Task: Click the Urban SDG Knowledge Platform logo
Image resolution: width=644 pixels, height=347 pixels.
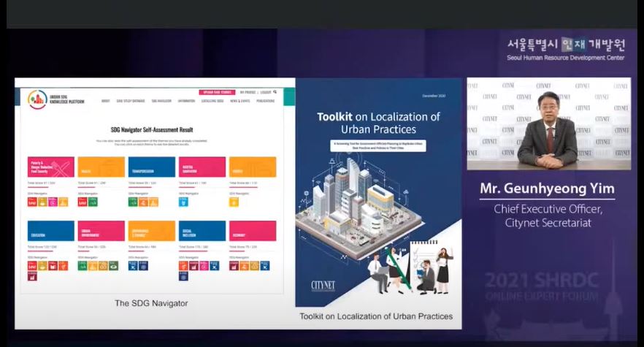Action: pyautogui.click(x=55, y=99)
